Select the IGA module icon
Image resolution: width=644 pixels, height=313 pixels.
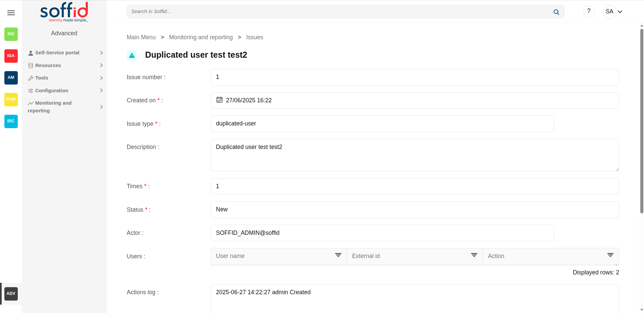click(x=11, y=56)
